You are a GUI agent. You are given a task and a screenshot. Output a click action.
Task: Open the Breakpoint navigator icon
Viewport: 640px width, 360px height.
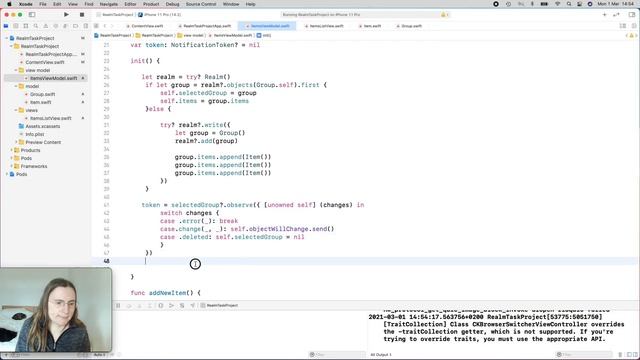pos(76,26)
